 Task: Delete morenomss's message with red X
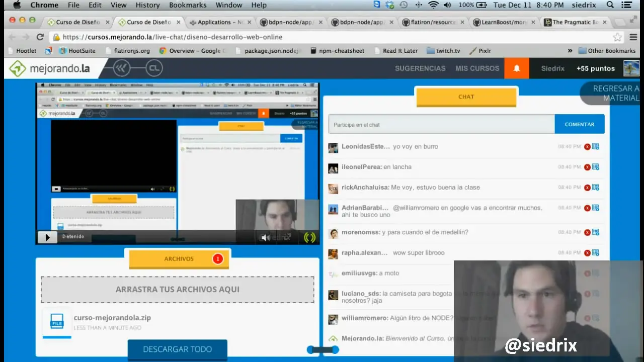pyautogui.click(x=587, y=232)
